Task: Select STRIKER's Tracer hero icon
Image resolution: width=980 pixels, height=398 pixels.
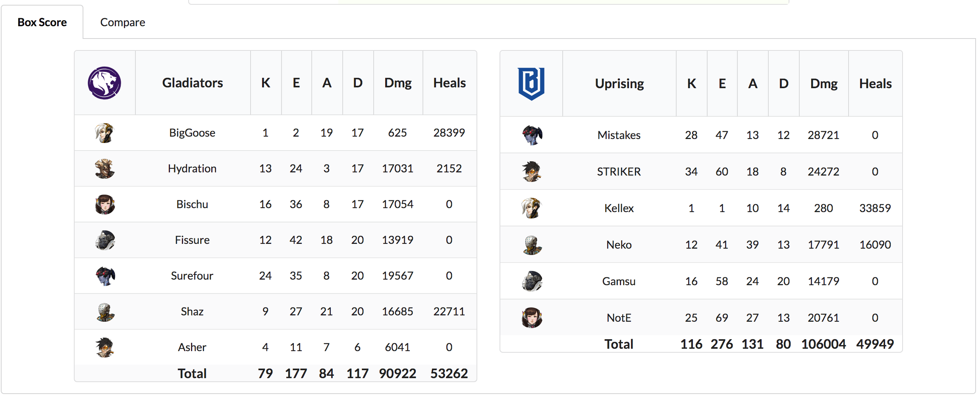Action: click(x=532, y=172)
